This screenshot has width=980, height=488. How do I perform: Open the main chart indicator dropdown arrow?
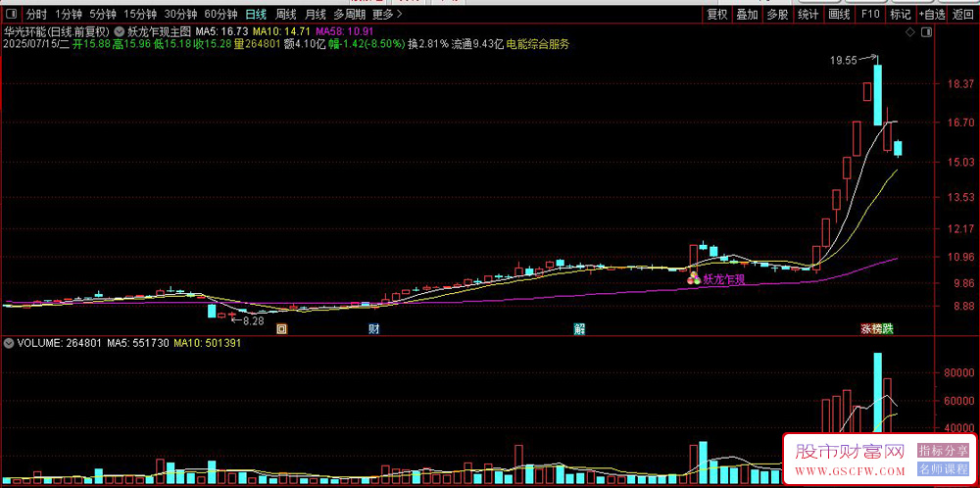(119, 31)
